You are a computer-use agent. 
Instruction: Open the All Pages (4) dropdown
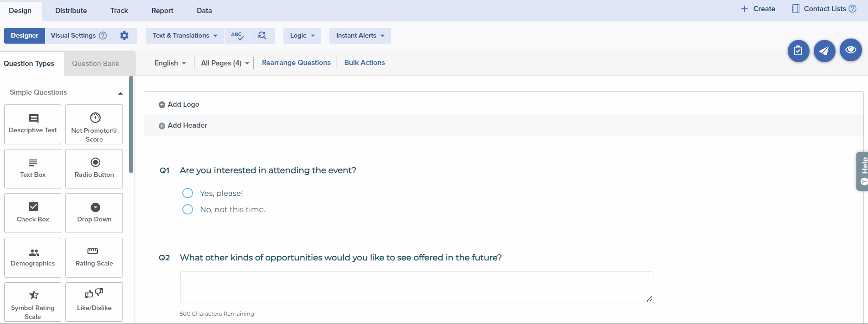pos(225,63)
